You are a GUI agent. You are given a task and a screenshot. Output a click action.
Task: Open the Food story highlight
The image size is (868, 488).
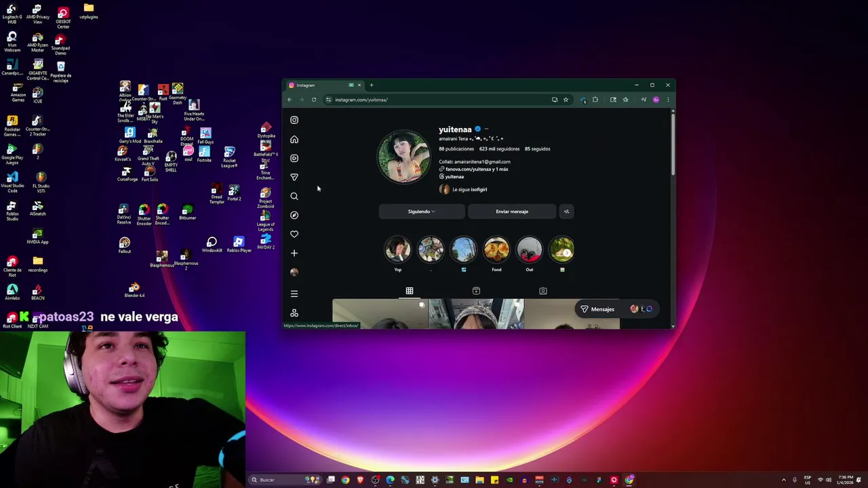point(496,250)
